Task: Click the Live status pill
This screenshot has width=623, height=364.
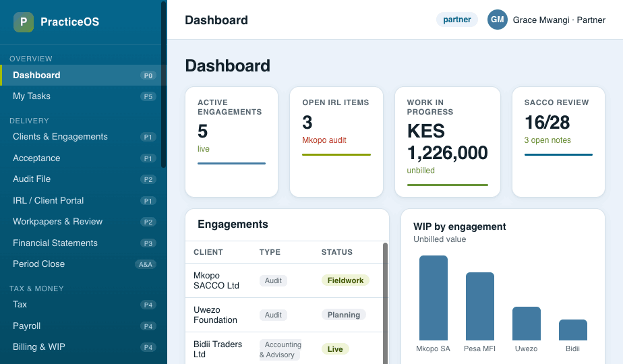Action: click(335, 349)
